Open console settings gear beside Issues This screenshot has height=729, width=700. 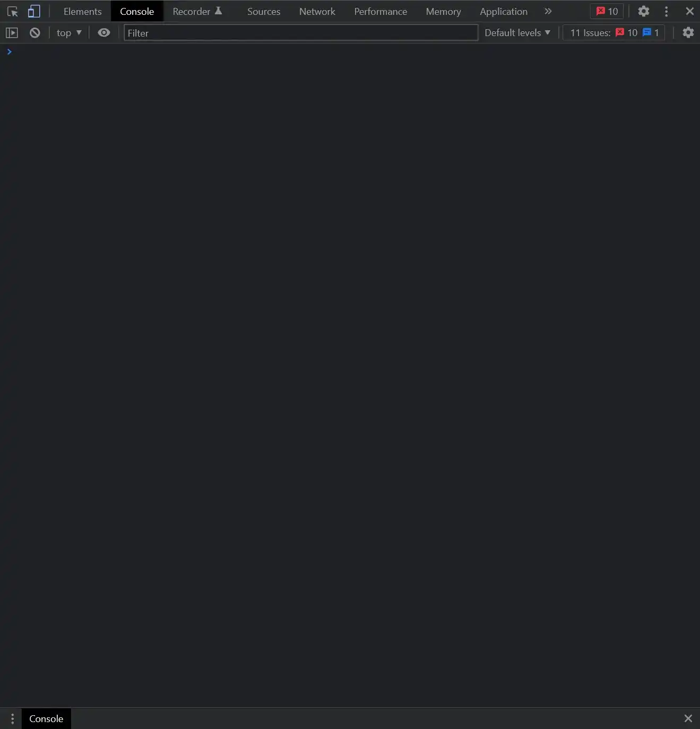[688, 33]
